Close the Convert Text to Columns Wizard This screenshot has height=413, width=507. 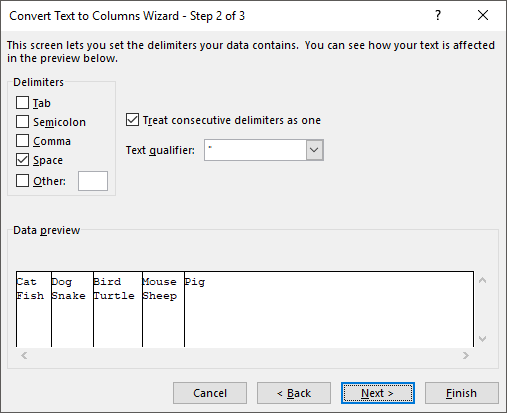pos(483,15)
